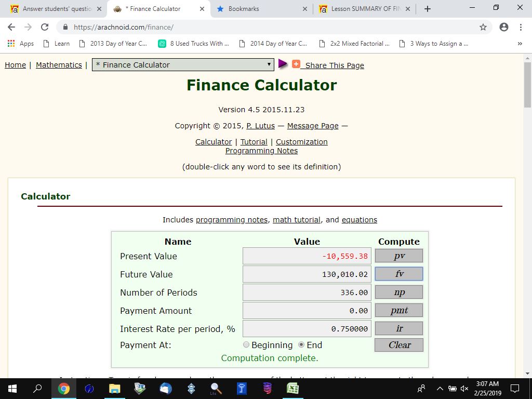Show hidden system tray icons
Screen dimensions: 532x399
coord(440,389)
